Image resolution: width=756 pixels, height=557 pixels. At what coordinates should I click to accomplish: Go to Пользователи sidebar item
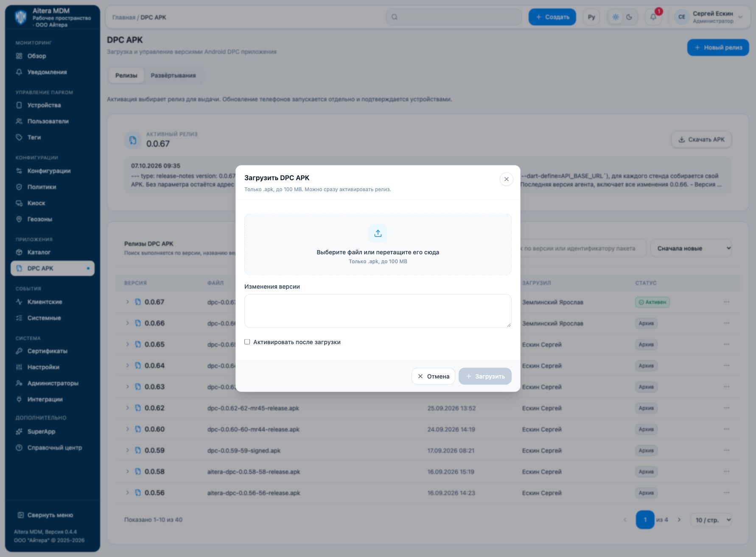point(53,121)
